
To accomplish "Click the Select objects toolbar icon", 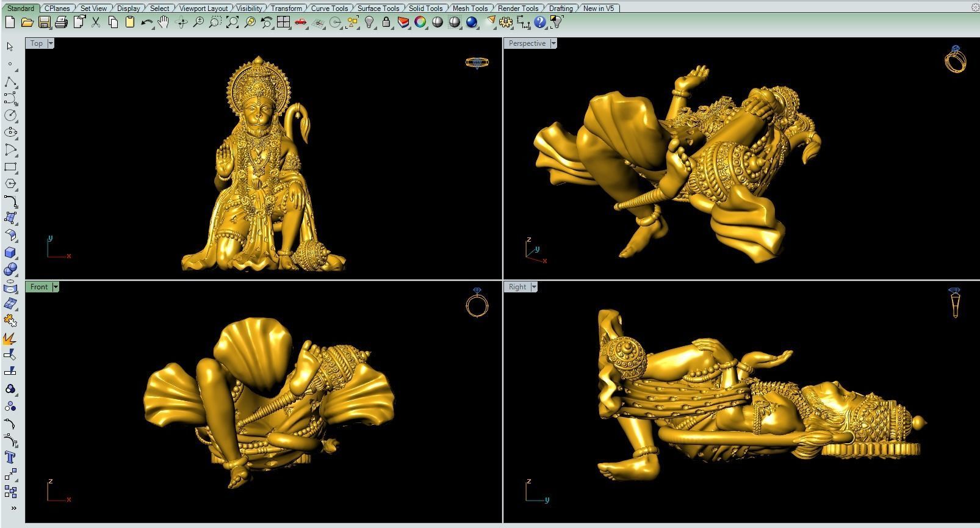I will (352, 22).
